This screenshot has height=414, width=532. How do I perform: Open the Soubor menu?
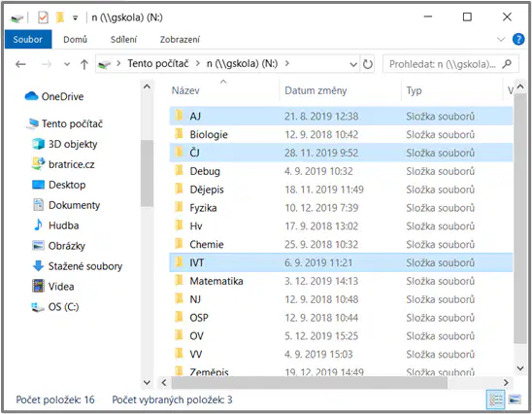(x=28, y=40)
